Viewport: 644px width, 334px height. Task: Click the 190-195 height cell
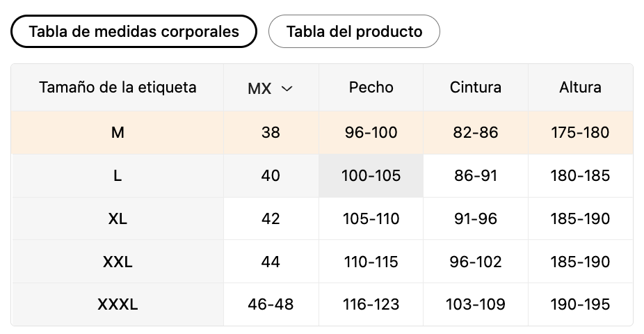tap(580, 304)
